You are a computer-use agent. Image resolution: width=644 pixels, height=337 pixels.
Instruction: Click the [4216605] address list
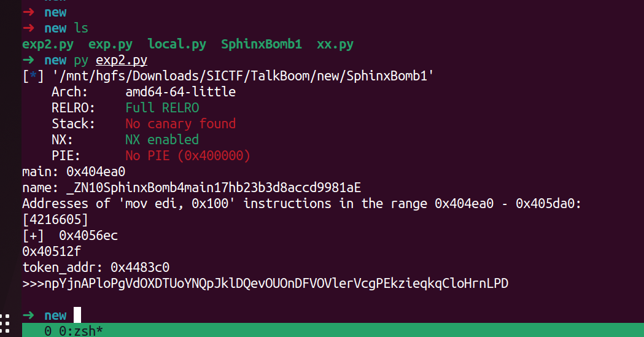[55, 220]
